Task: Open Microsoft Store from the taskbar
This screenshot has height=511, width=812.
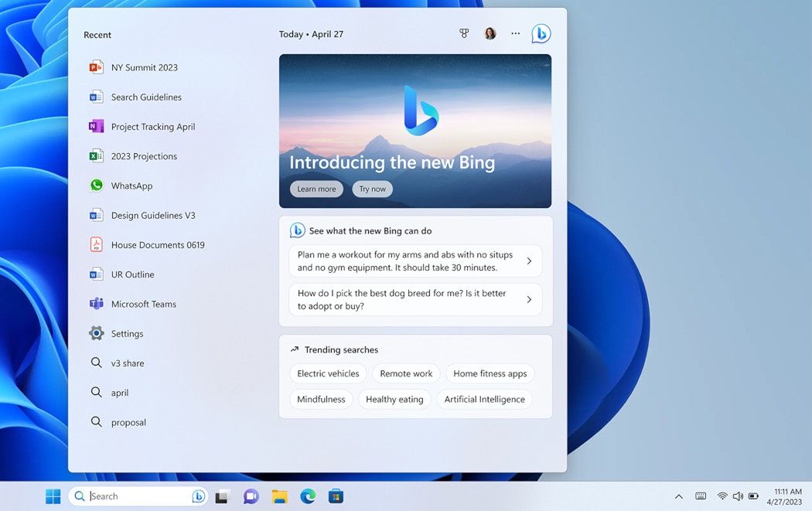Action: (336, 496)
